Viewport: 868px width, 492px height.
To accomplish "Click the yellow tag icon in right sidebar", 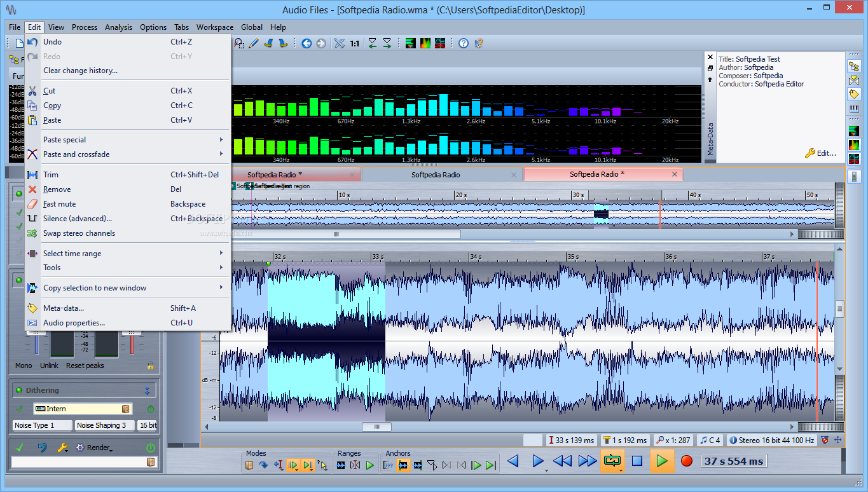I will [x=854, y=94].
